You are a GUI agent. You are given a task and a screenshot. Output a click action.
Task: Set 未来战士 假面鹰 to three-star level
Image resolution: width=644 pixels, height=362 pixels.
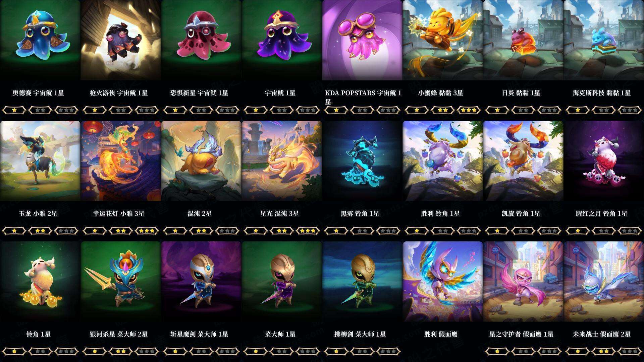tap(630, 351)
